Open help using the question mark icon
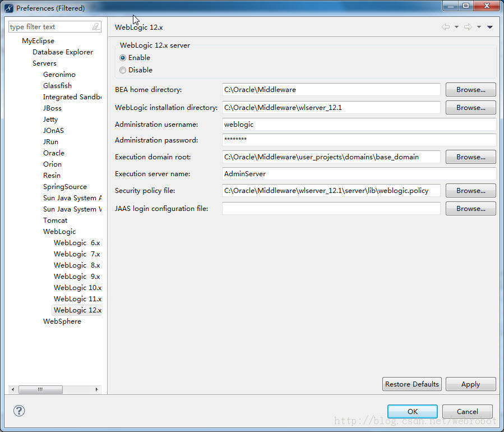 click(x=19, y=411)
